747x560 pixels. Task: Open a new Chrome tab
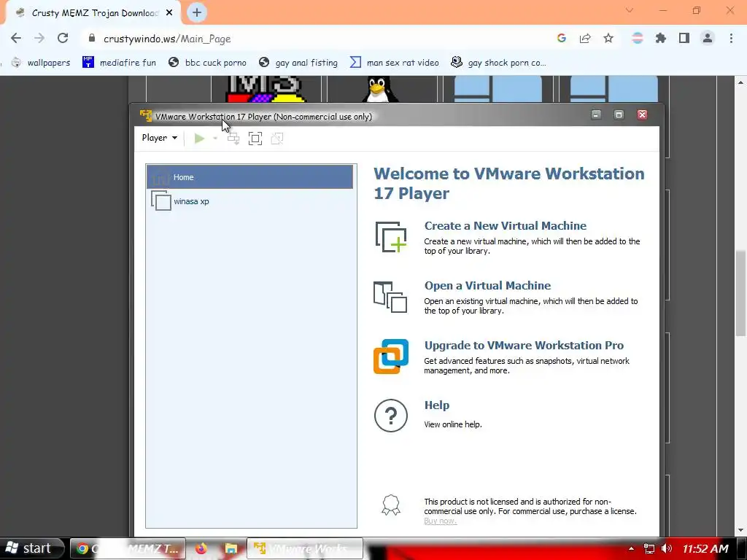[197, 13]
